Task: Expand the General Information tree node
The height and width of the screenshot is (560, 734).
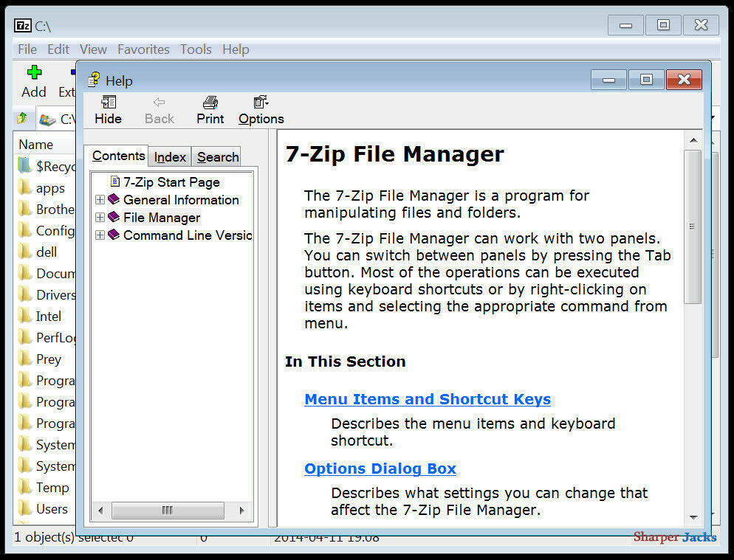Action: (100, 200)
